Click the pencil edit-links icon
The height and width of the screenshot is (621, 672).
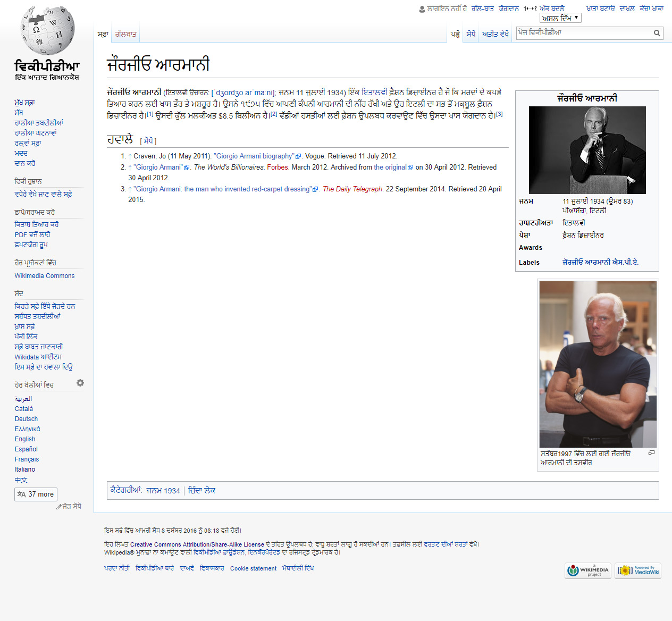[58, 507]
